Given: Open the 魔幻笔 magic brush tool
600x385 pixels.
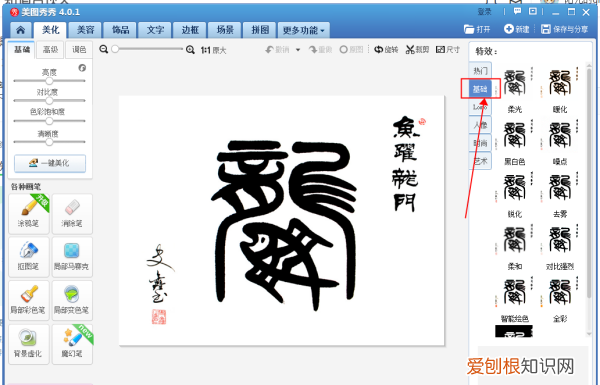Looking at the screenshot, I should click(72, 344).
